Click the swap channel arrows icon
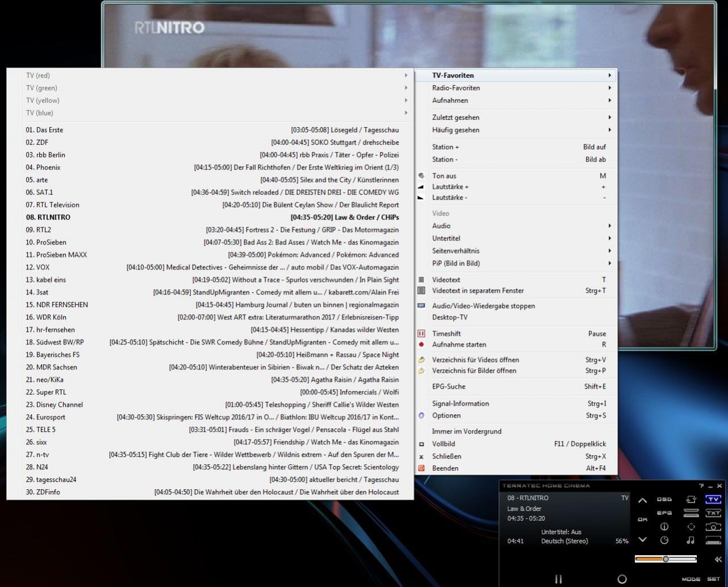 [x=691, y=499]
